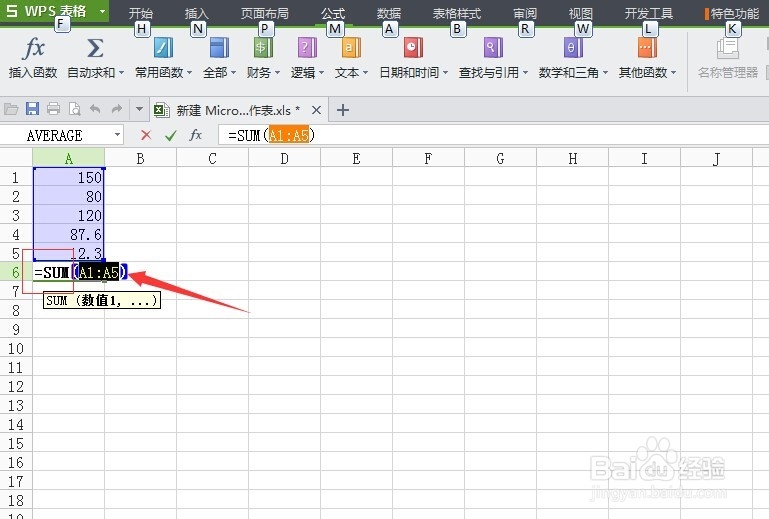Open the WPS 表格 application menu
This screenshot has width=769, height=519.
[54, 11]
